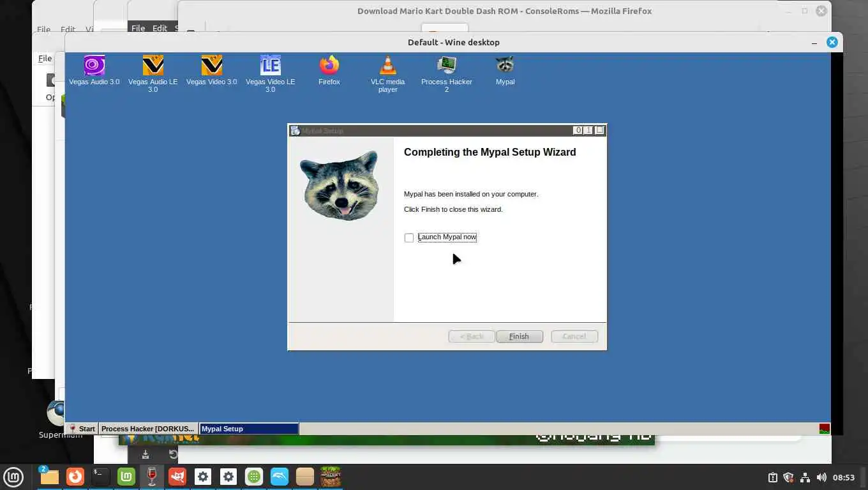
Task: Select the Mypal Setup taskbar entry
Action: click(249, 429)
